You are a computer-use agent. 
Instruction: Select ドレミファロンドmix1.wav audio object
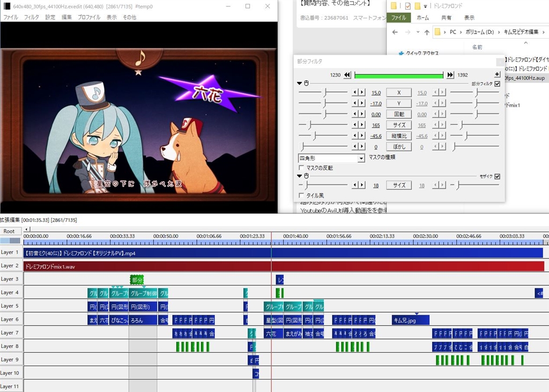[284, 267]
